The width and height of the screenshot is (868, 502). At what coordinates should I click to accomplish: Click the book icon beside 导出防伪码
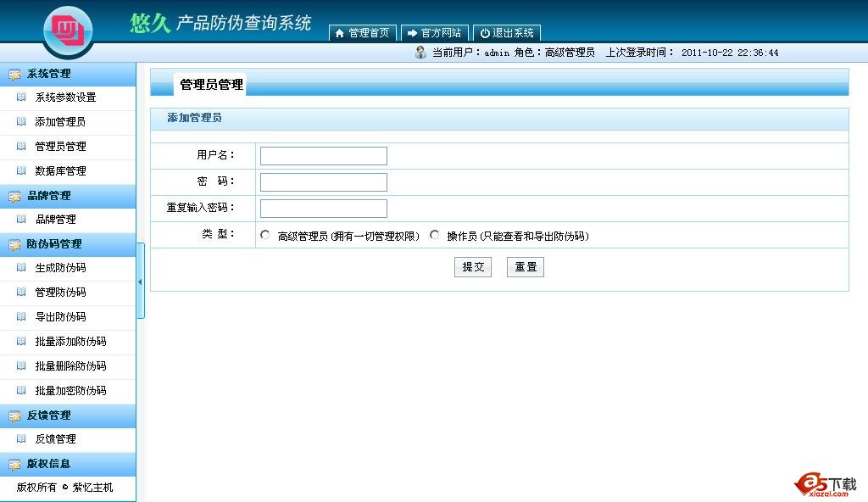coord(21,316)
